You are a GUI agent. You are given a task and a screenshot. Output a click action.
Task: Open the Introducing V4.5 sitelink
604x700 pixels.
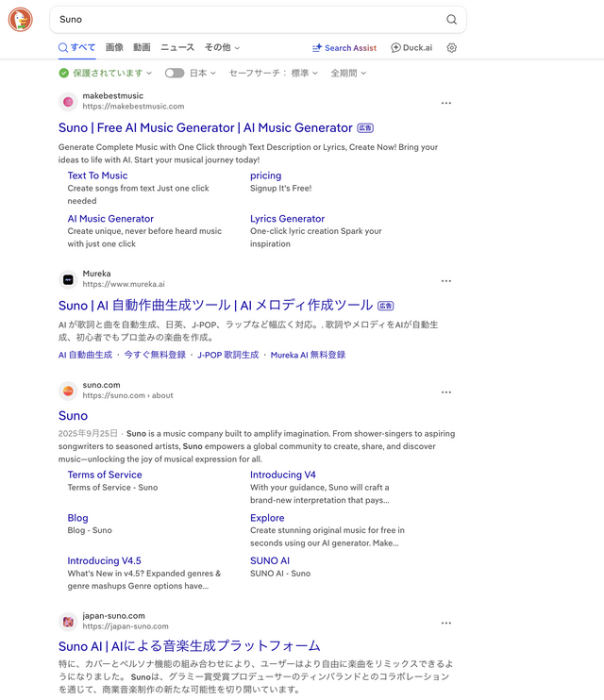click(x=104, y=560)
